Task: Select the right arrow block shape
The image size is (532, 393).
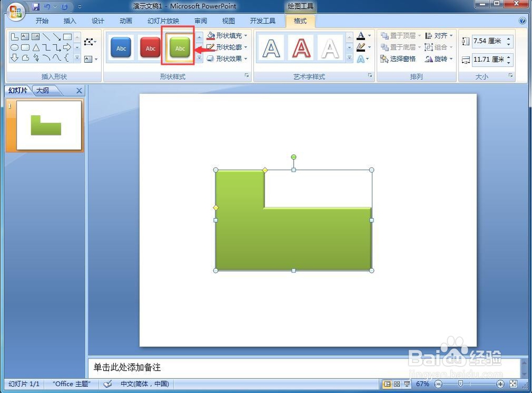Action: [67, 47]
